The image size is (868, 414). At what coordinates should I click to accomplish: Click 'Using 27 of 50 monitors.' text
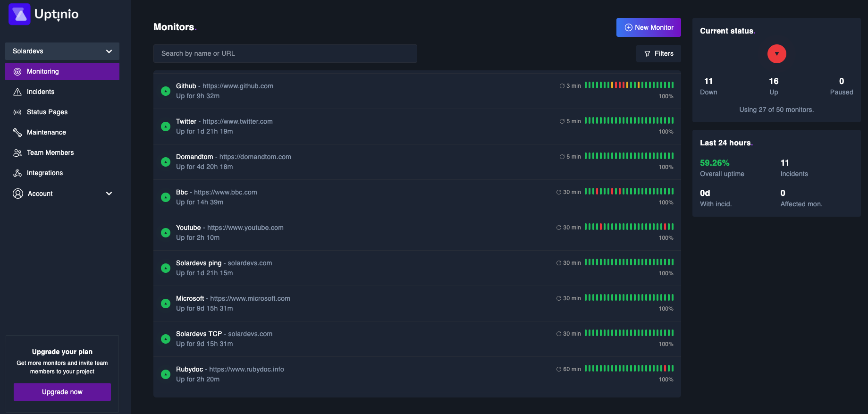pyautogui.click(x=776, y=110)
